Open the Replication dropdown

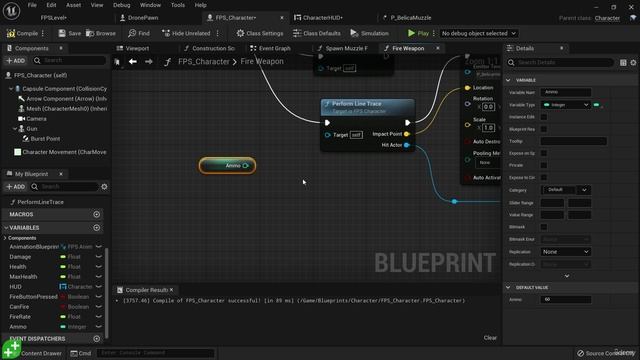point(566,252)
